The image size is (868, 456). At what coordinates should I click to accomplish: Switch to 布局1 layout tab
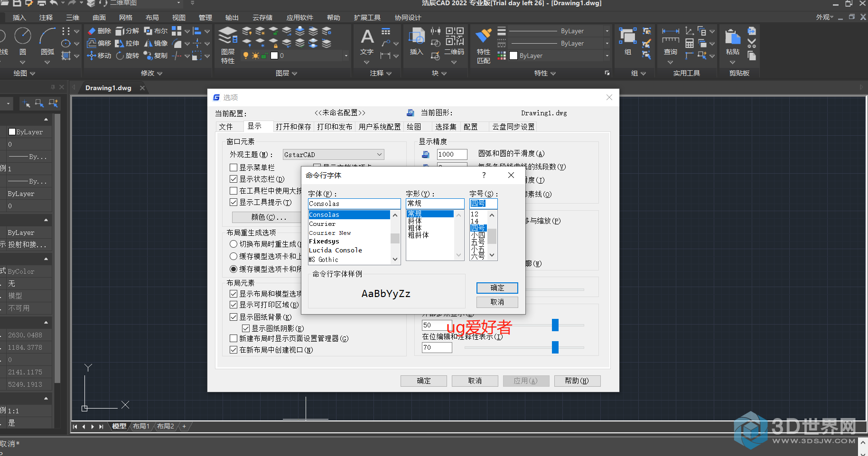coord(141,426)
